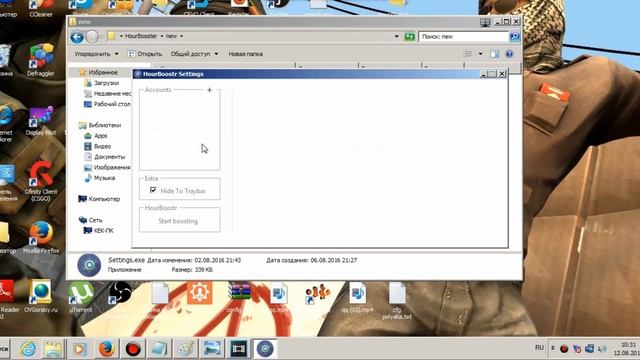Select the OVGorskiy.ru desktop icon
640x360 pixels.
click(x=41, y=296)
